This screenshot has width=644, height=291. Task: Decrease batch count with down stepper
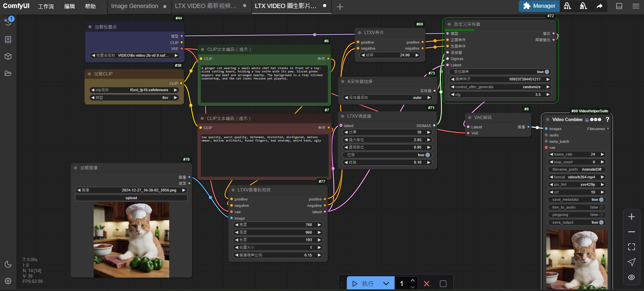coord(413,287)
